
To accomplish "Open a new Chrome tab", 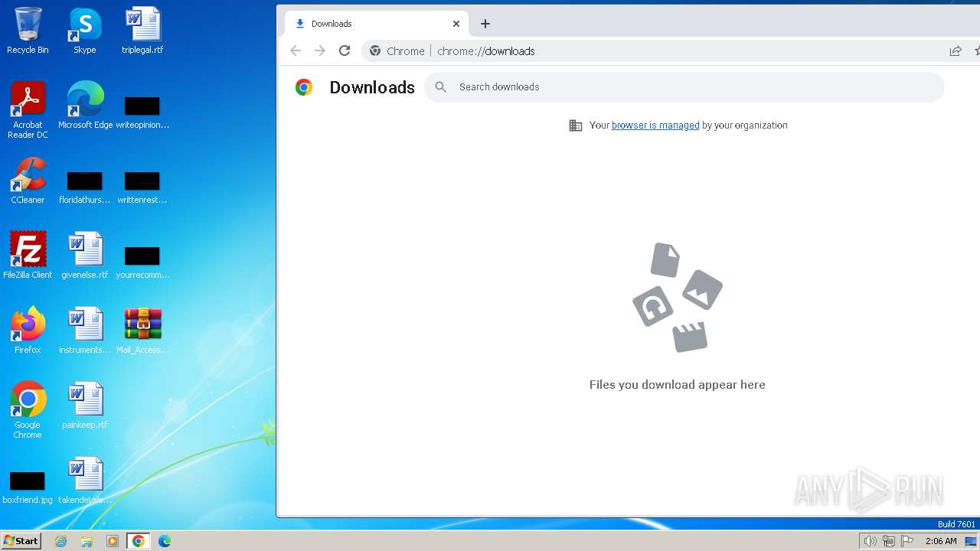I will 485,24.
